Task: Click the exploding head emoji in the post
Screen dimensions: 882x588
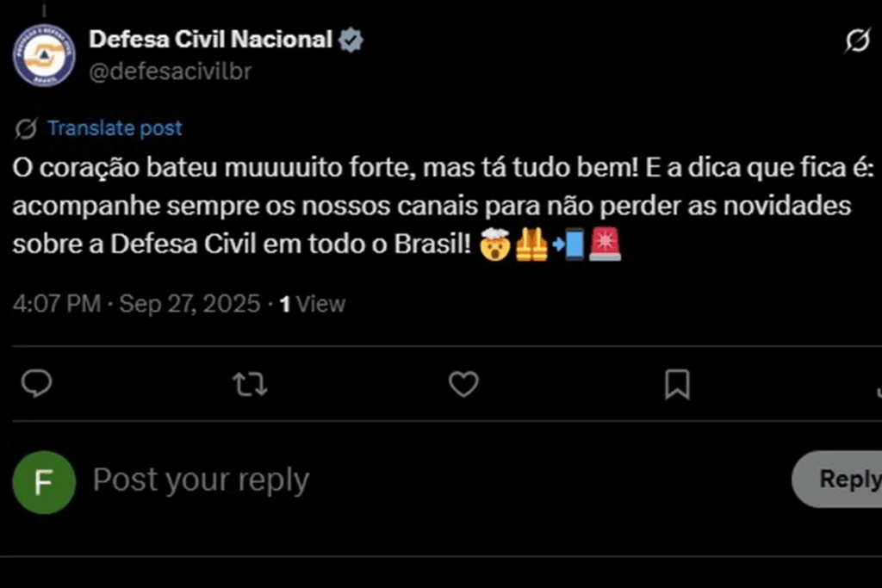Action: 494,245
